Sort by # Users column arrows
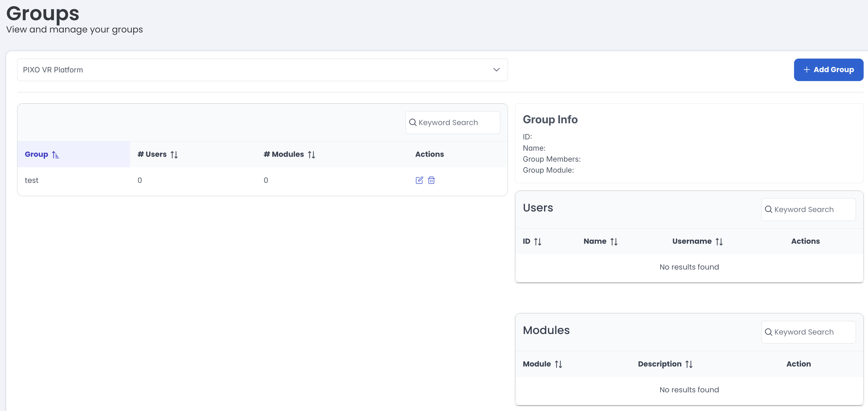This screenshot has width=868, height=411. [174, 155]
